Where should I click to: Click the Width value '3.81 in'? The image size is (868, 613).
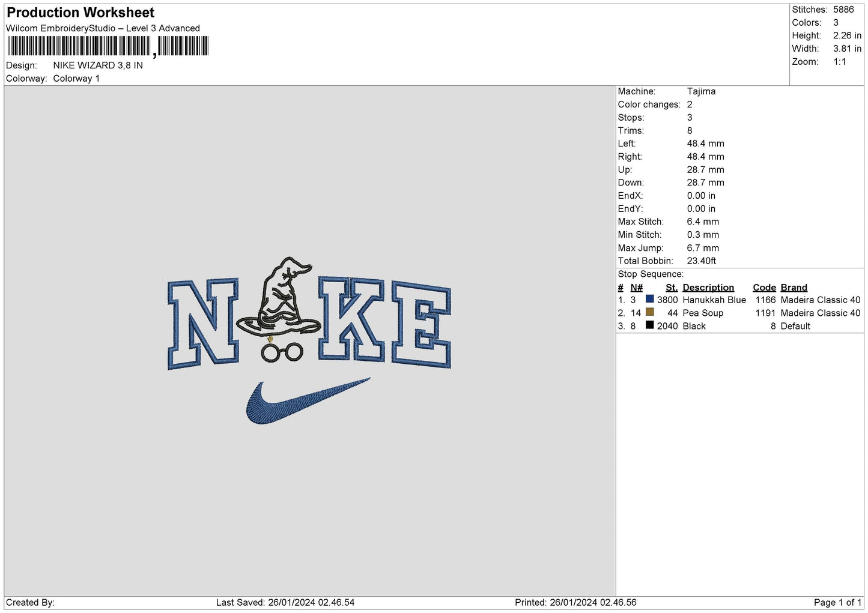[x=847, y=49]
